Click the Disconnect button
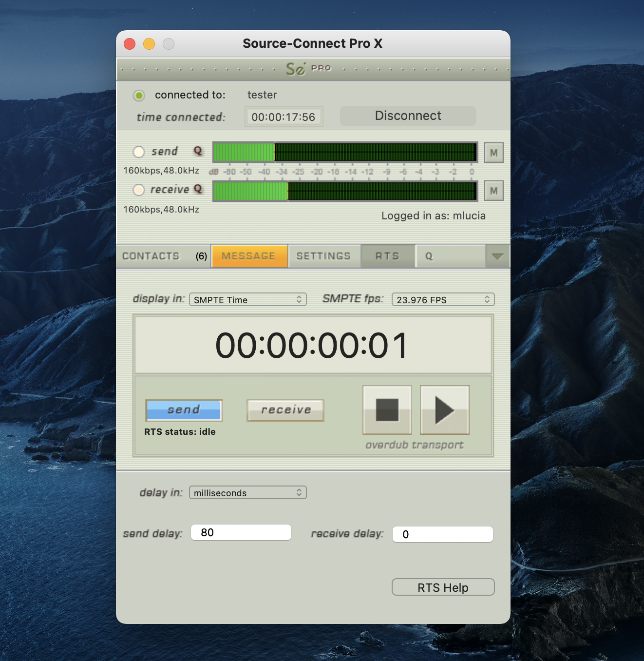The image size is (644, 661). pyautogui.click(x=408, y=116)
